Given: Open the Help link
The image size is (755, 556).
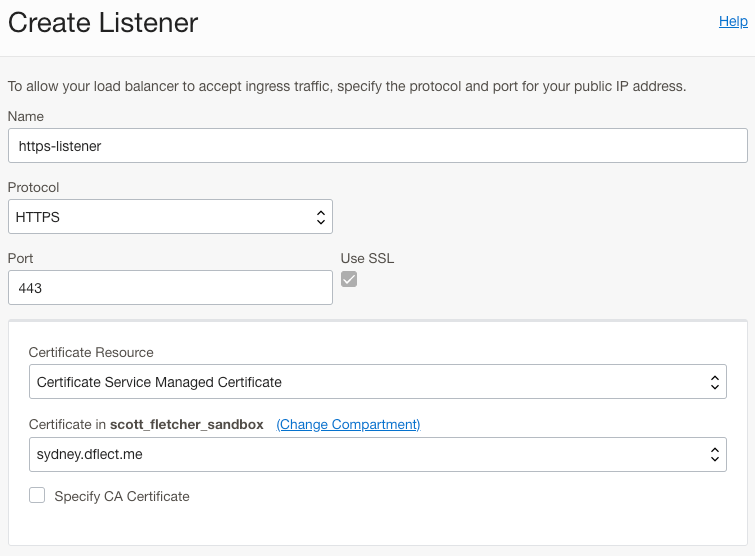Looking at the screenshot, I should click(732, 21).
